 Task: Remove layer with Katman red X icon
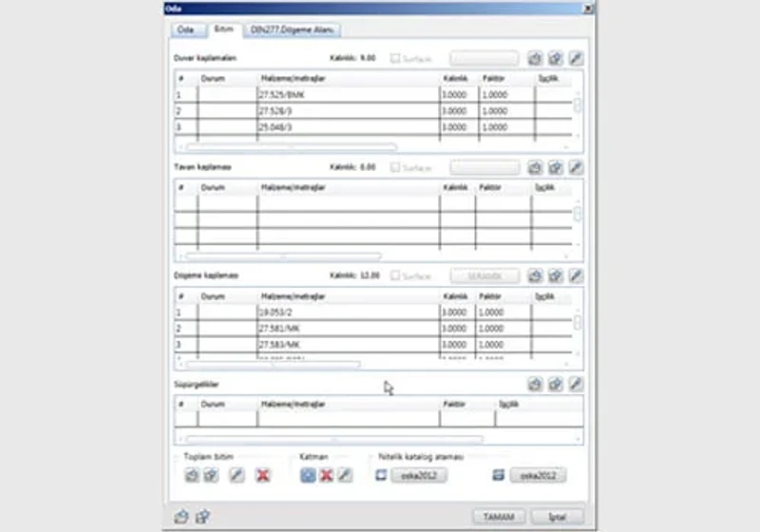[x=326, y=475]
